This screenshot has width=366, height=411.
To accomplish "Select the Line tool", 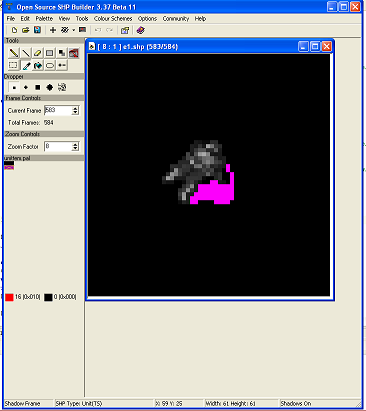I will (x=26, y=53).
